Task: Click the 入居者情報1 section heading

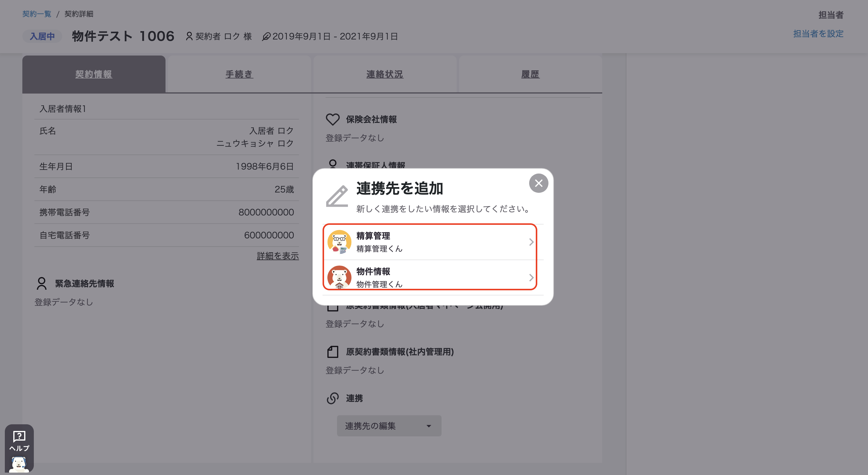Action: [63, 109]
